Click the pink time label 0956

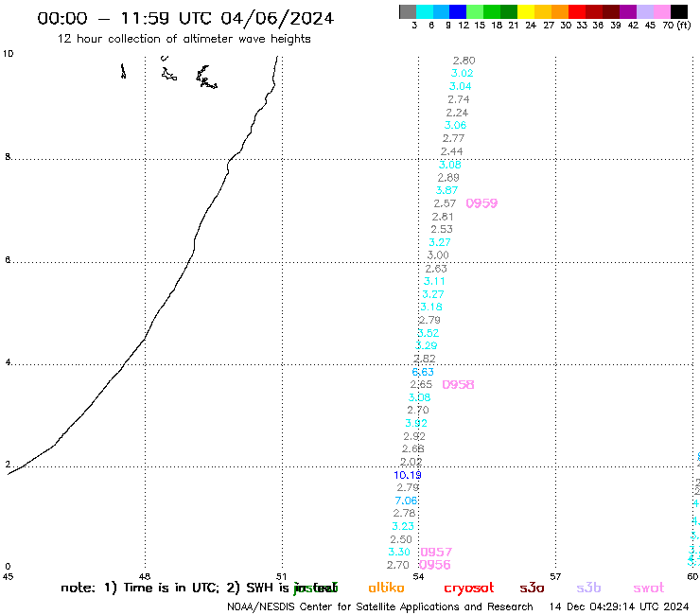click(435, 565)
